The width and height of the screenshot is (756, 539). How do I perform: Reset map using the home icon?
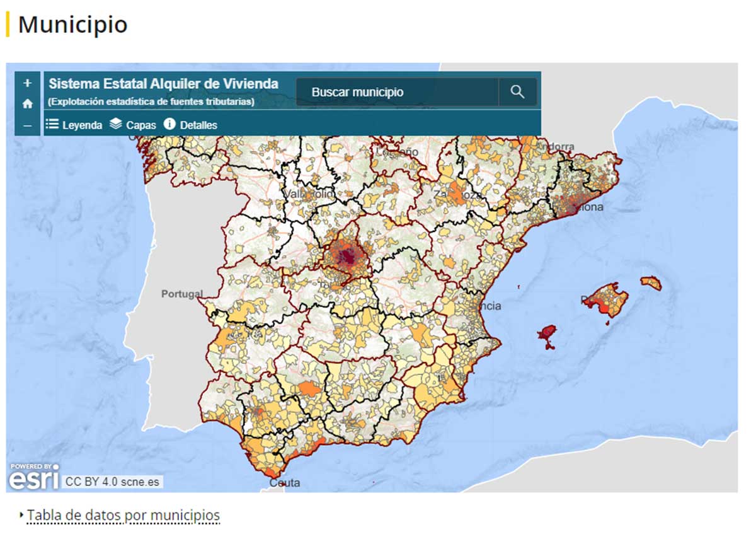(27, 104)
